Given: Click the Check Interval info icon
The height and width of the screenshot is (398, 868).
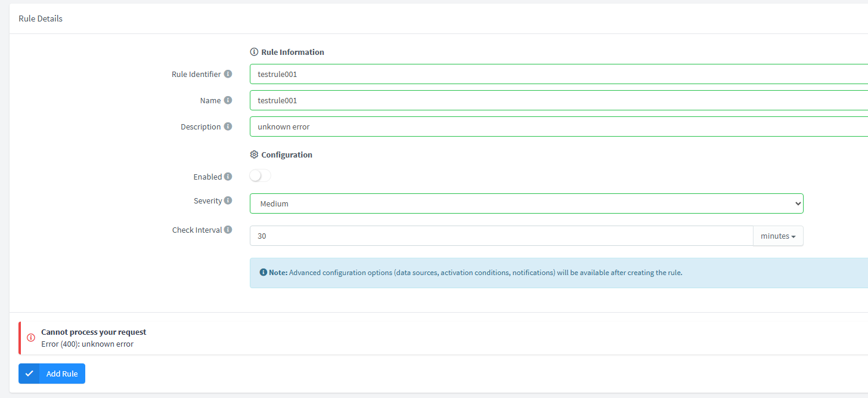Looking at the screenshot, I should click(x=228, y=230).
